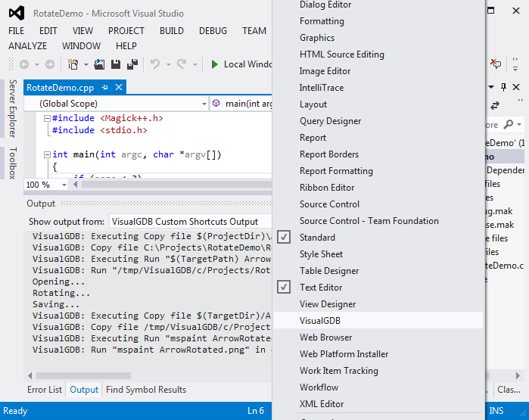Click the Save All toolbar icon
The image size is (529, 420).
pos(132,64)
